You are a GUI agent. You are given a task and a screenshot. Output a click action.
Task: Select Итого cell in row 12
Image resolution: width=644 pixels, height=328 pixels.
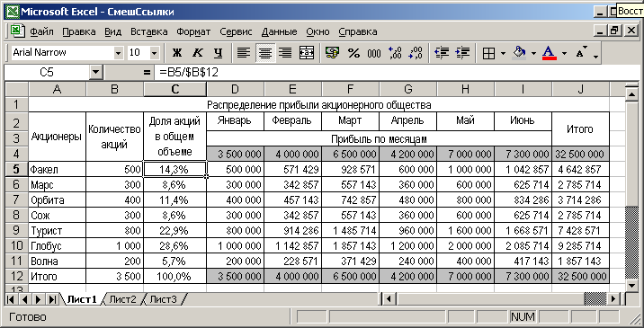click(x=57, y=277)
